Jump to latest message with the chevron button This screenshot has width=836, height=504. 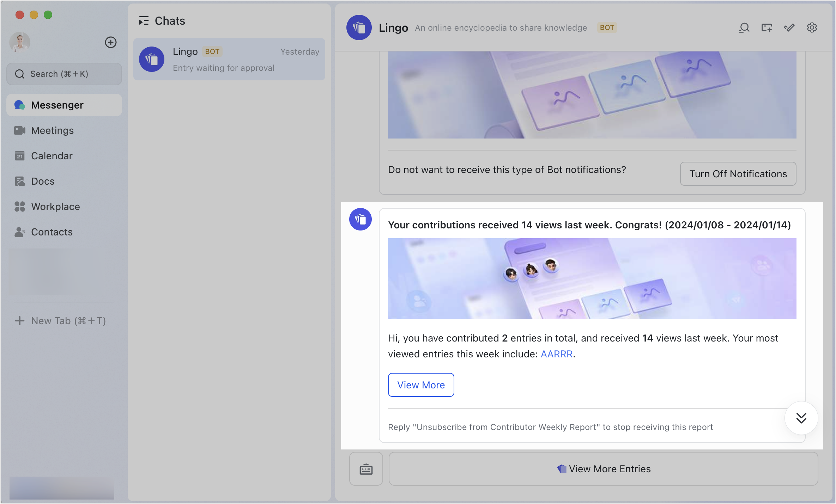801,418
